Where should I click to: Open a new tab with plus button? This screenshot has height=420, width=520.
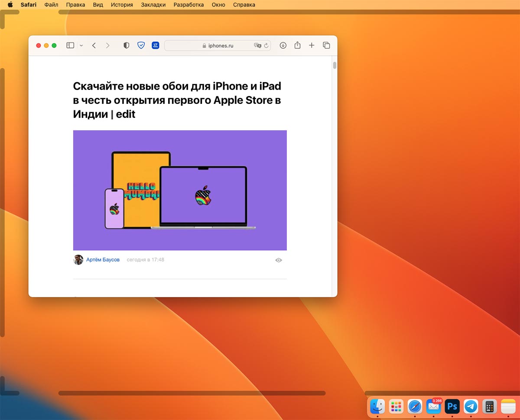(x=312, y=45)
